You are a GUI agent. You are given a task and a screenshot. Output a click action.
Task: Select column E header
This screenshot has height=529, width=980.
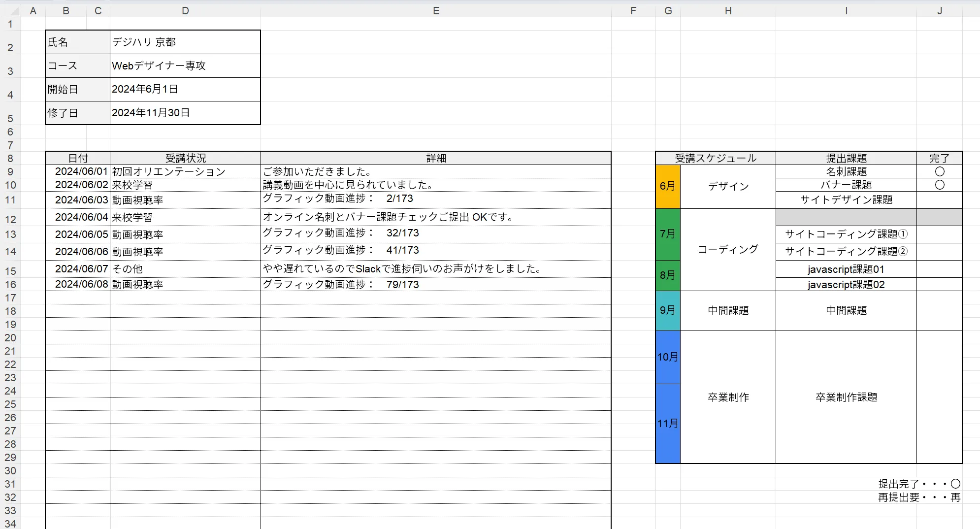tap(436, 11)
